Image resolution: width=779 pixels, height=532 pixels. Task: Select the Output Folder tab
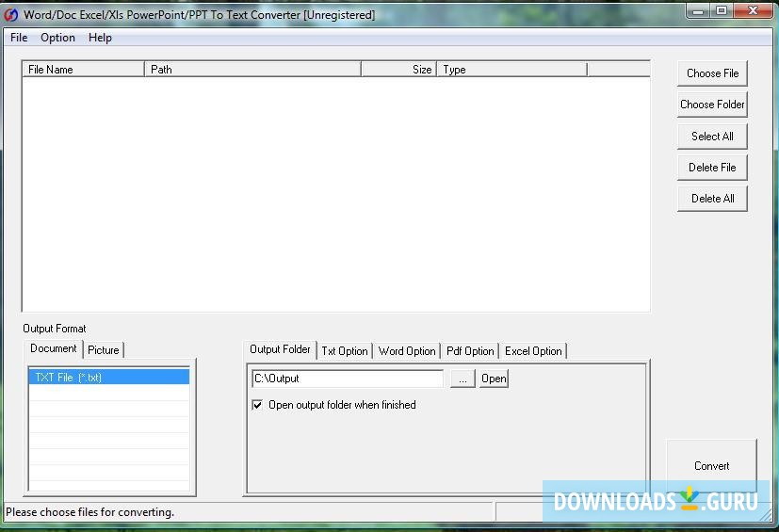(x=280, y=349)
